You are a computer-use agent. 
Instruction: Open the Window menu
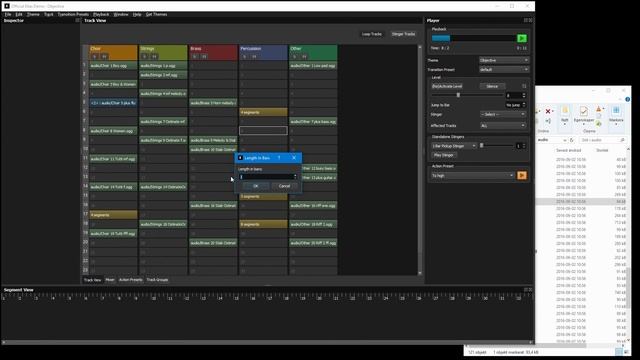click(x=121, y=14)
